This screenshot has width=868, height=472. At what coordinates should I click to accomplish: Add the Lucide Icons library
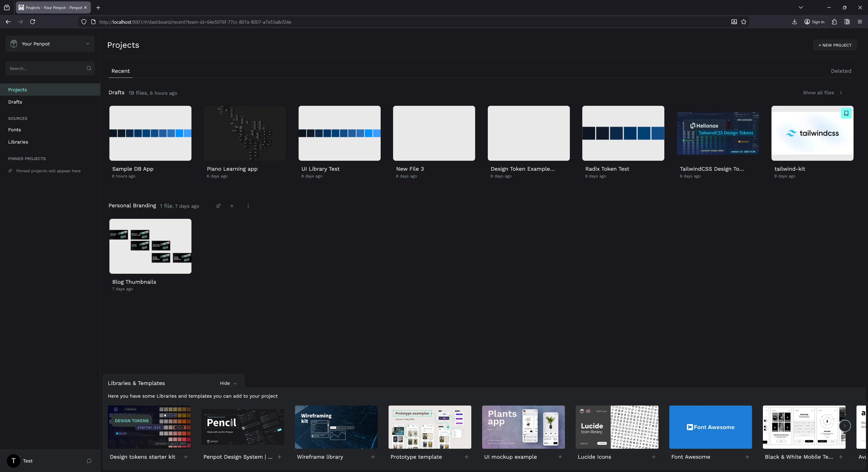[x=654, y=457]
